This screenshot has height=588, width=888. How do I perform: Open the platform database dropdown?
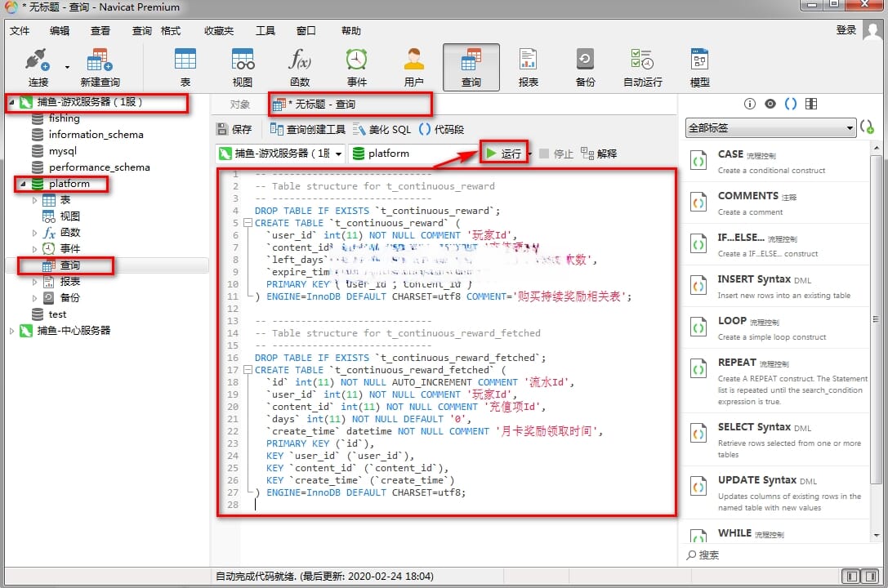pyautogui.click(x=413, y=154)
